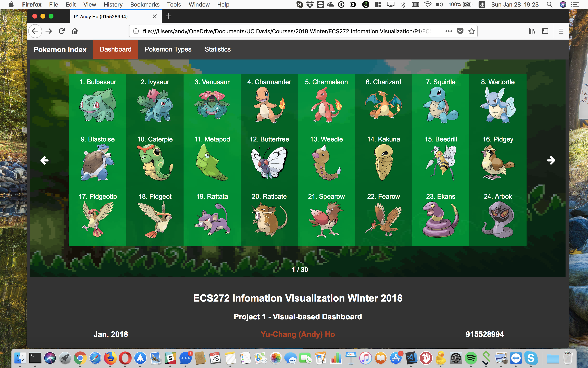Viewport: 588px width, 368px height.
Task: Open the Dashboard tab
Action: click(x=115, y=49)
